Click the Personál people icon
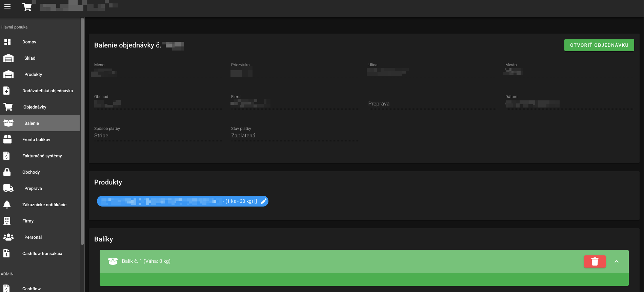The width and height of the screenshot is (644, 292). tap(8, 237)
